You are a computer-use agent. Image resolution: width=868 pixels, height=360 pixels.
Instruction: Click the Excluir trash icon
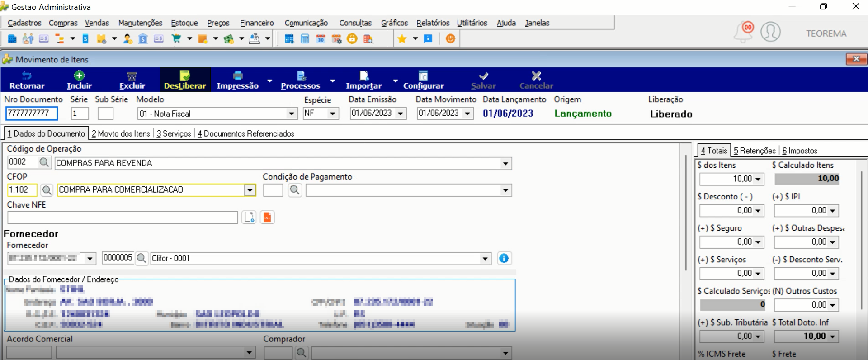[x=132, y=76]
